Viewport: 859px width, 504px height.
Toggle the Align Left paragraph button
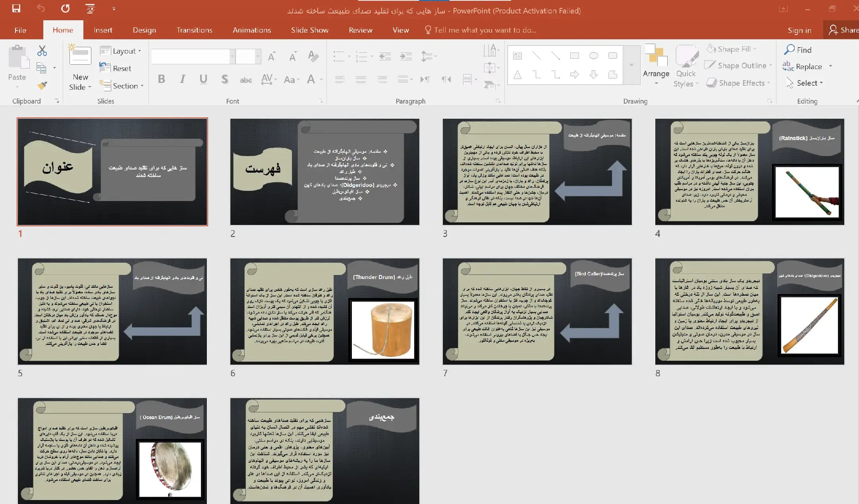pos(340,79)
